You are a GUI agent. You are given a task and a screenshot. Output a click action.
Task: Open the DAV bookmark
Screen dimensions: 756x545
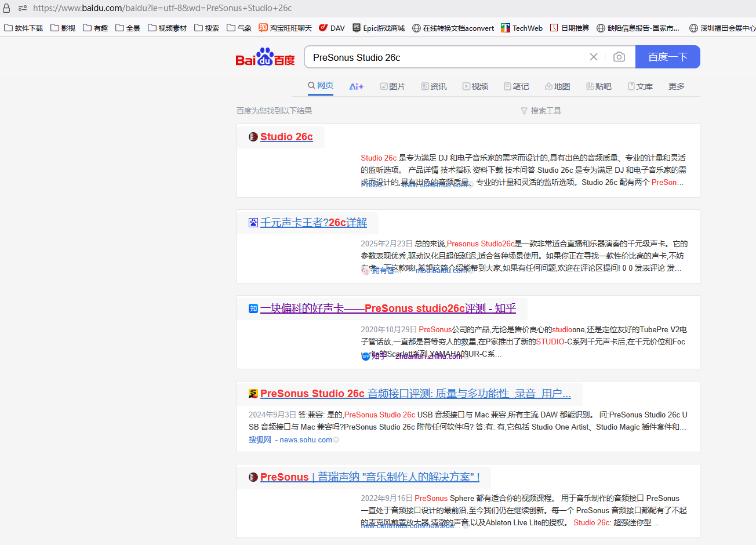tap(332, 28)
